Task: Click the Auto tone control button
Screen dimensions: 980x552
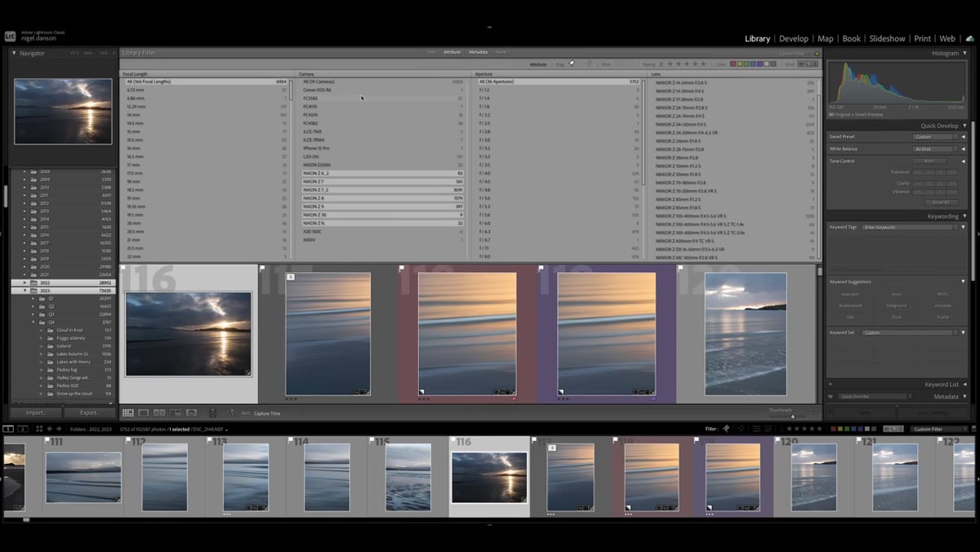Action: click(x=929, y=161)
